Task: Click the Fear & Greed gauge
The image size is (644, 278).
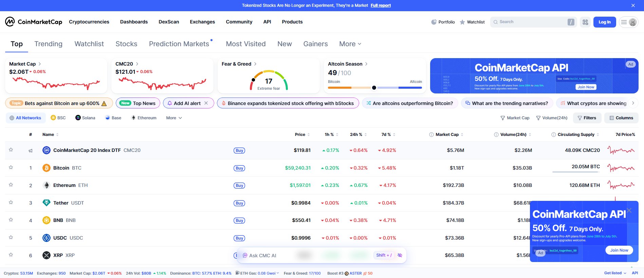Action: coord(269,81)
